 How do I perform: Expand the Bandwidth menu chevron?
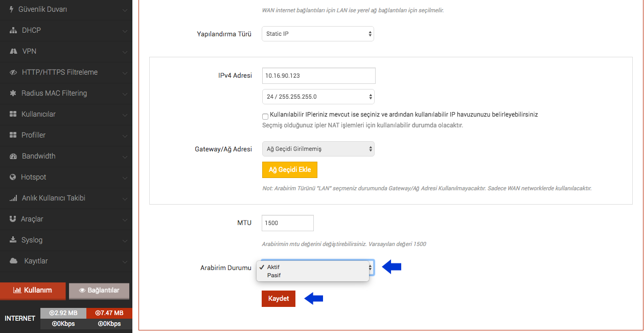(x=125, y=157)
